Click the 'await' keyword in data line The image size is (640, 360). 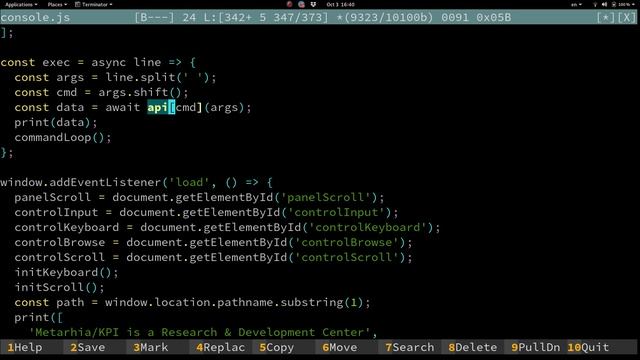coord(122,108)
